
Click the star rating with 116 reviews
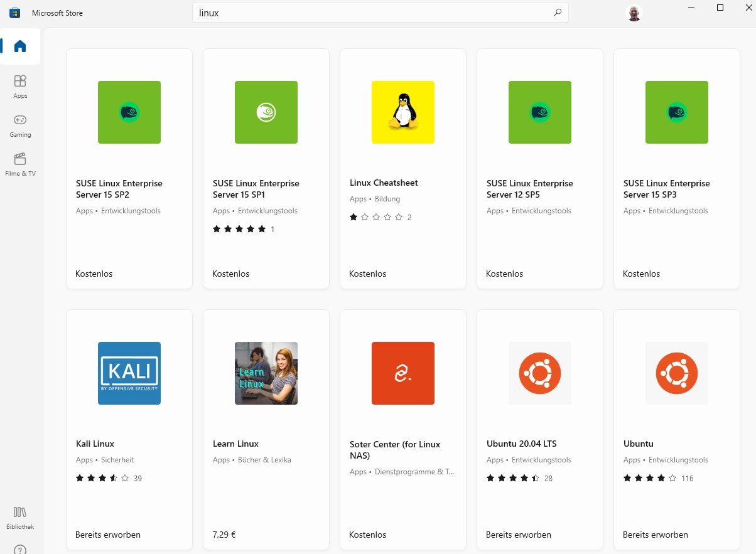(x=650, y=478)
